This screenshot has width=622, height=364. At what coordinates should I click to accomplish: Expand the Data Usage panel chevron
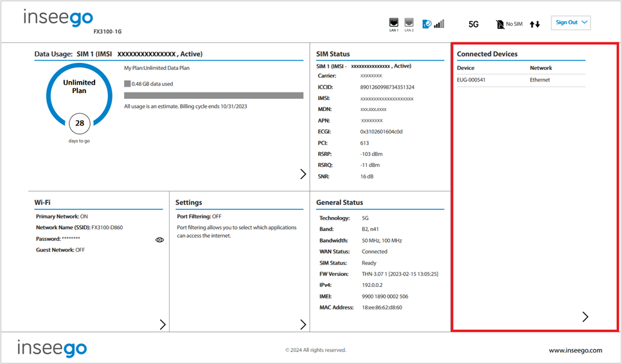pos(303,174)
